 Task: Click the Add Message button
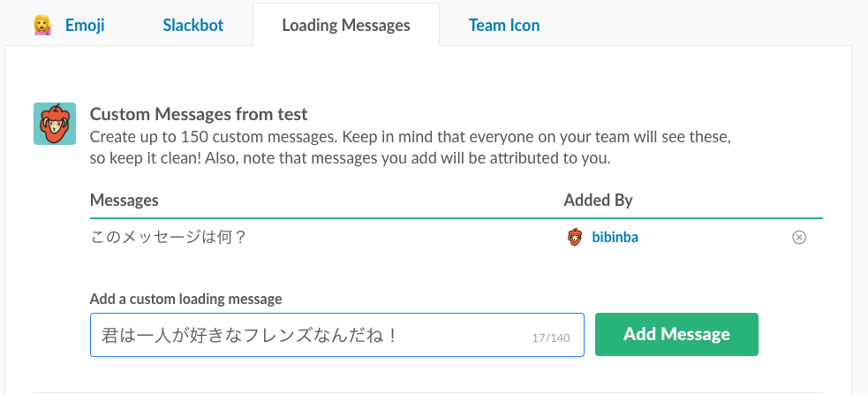pyautogui.click(x=676, y=334)
